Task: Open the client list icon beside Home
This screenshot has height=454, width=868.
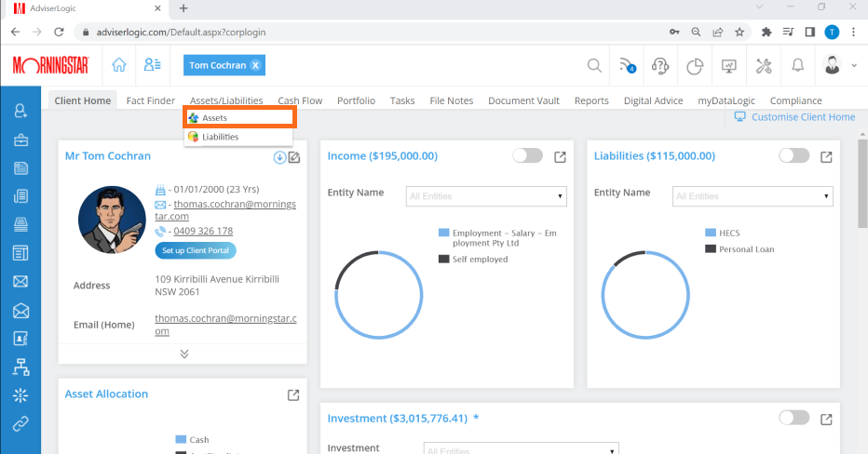Action: point(152,65)
